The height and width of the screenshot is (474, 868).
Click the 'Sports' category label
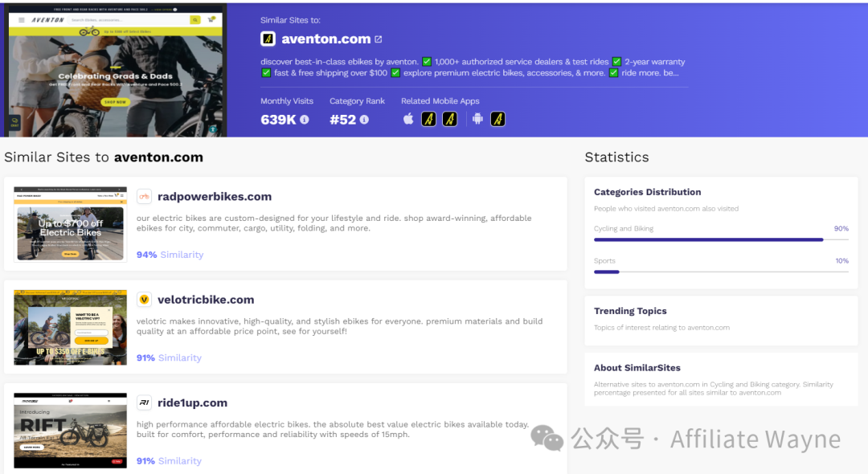coord(604,260)
